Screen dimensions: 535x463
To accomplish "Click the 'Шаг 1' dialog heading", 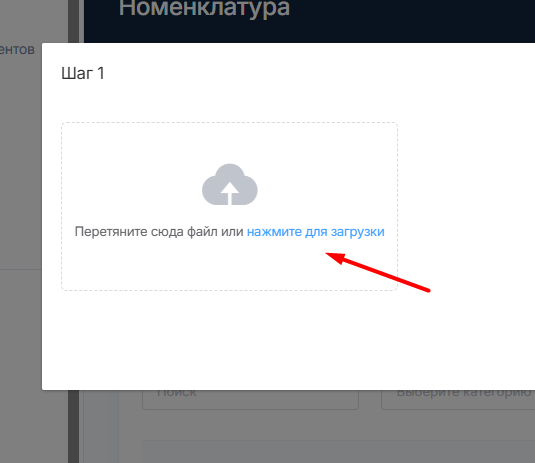I will point(83,73).
